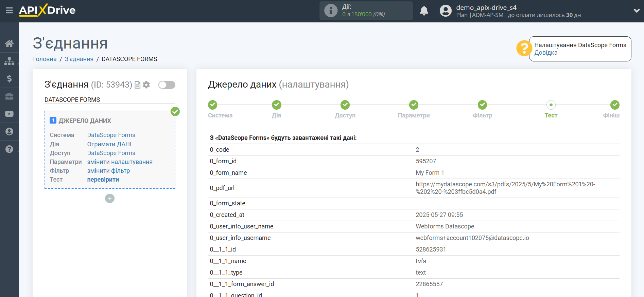Expand the account dropdown chevron

pos(637,11)
